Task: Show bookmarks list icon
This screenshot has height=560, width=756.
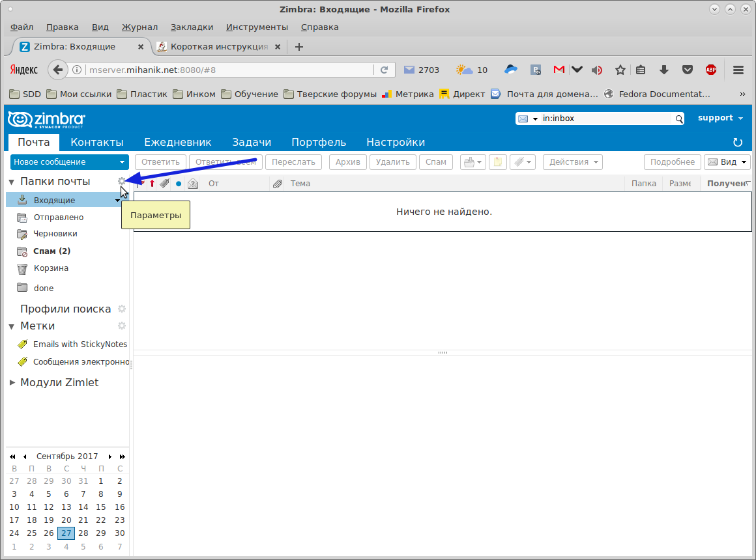Action: (x=640, y=70)
